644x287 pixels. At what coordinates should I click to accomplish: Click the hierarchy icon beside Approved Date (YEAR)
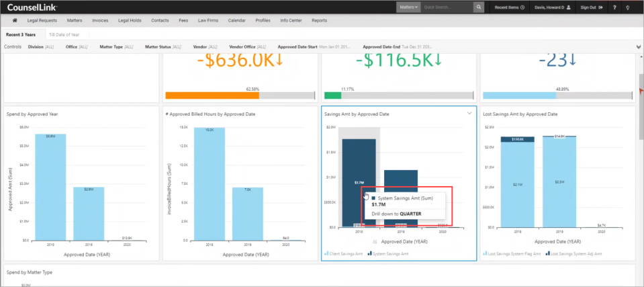[x=375, y=242]
